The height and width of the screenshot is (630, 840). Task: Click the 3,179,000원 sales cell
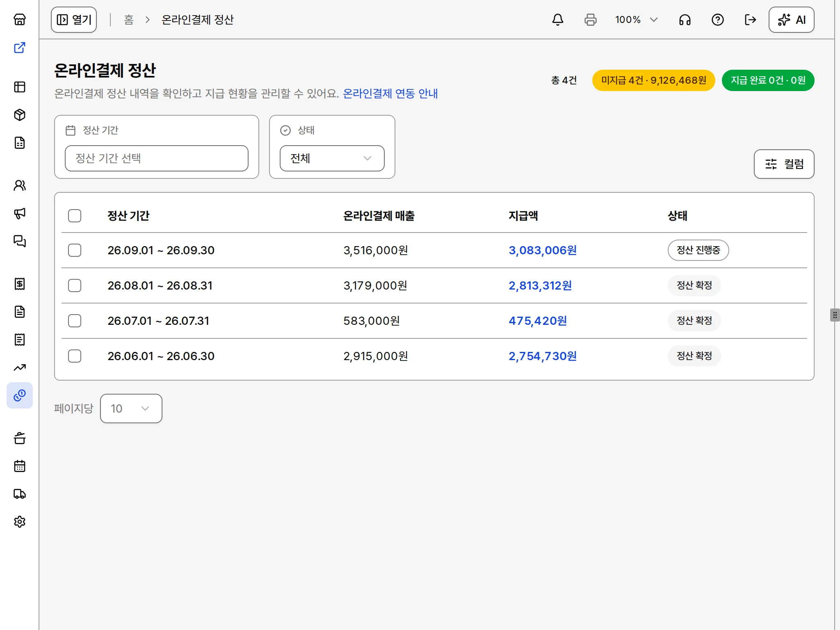coord(375,285)
